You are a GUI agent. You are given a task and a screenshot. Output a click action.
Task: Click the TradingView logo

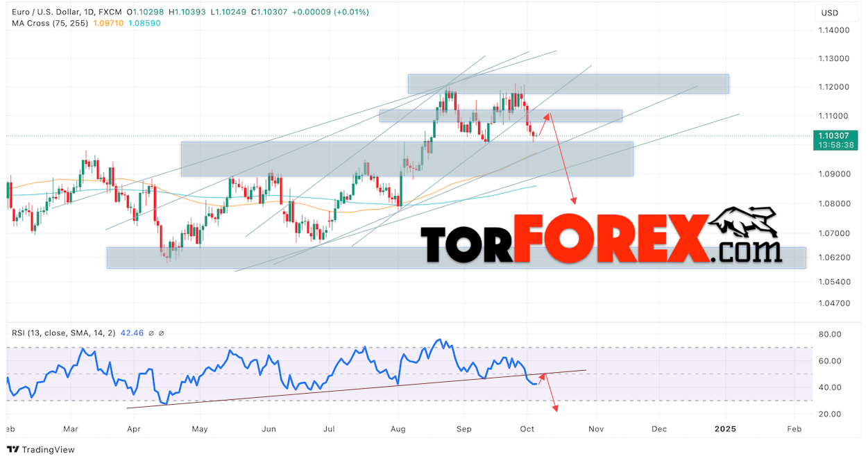tap(40, 449)
